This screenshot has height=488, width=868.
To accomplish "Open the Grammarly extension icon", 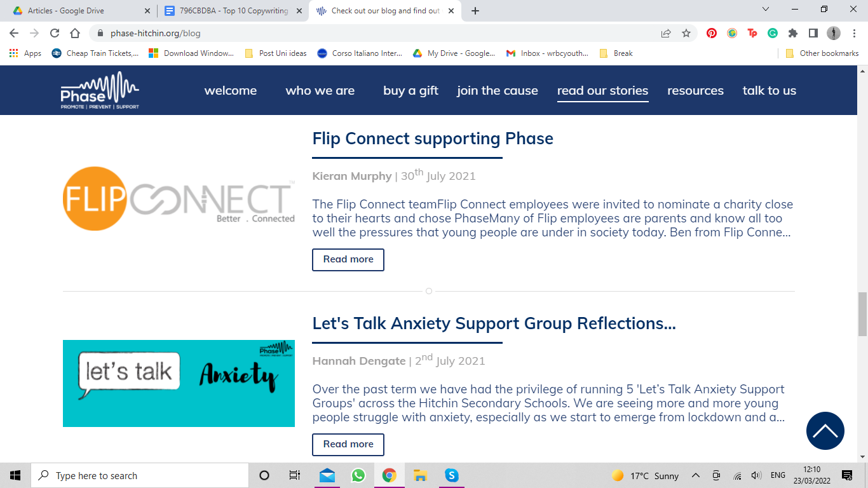I will click(x=773, y=33).
